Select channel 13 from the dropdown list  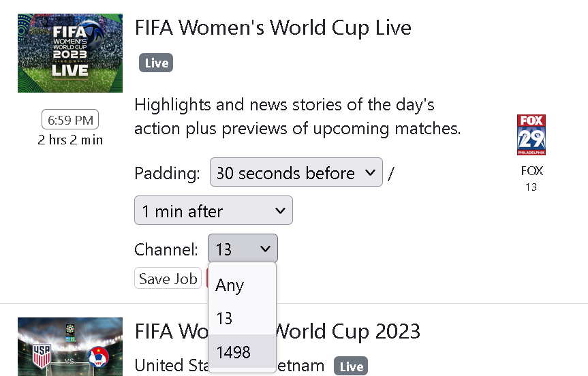point(243,318)
